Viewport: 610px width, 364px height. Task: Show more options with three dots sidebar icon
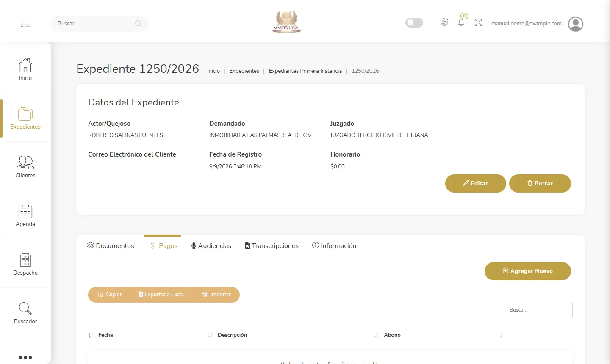coord(25,358)
